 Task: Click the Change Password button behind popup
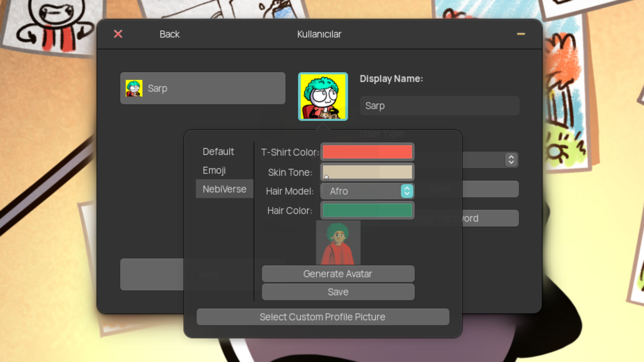pos(490,218)
